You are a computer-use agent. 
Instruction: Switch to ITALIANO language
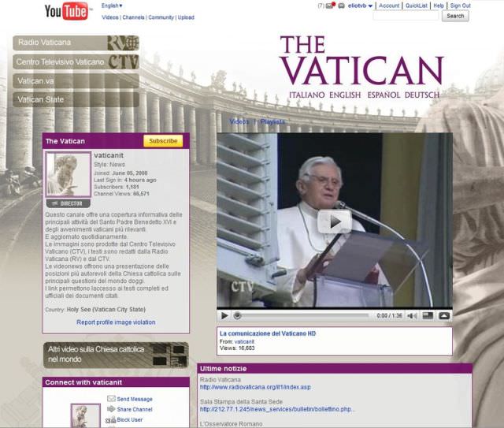pos(306,95)
